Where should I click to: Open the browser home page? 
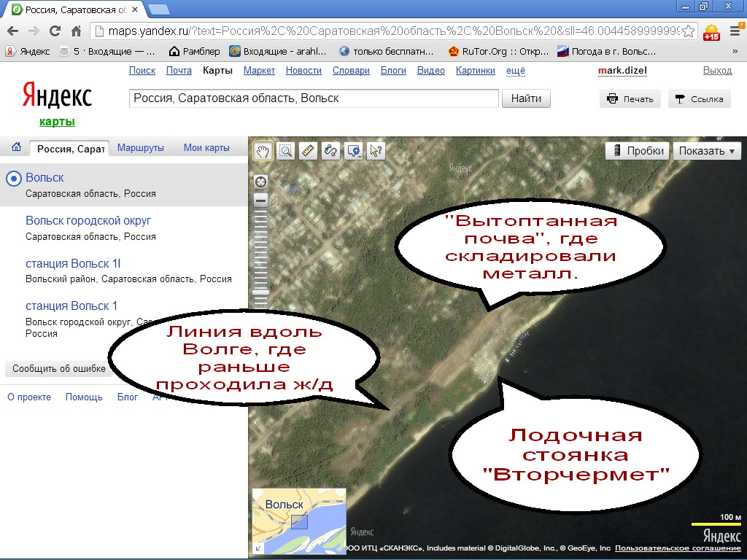point(76,31)
